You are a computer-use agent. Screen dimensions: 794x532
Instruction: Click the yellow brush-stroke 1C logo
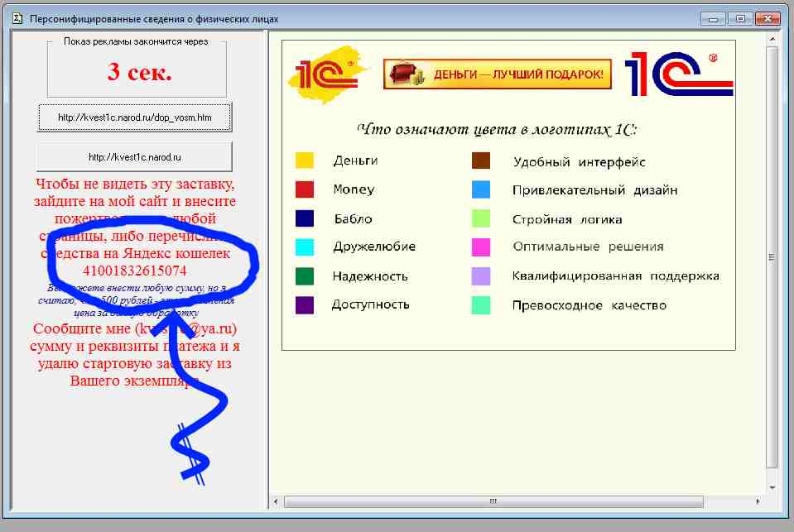click(328, 74)
